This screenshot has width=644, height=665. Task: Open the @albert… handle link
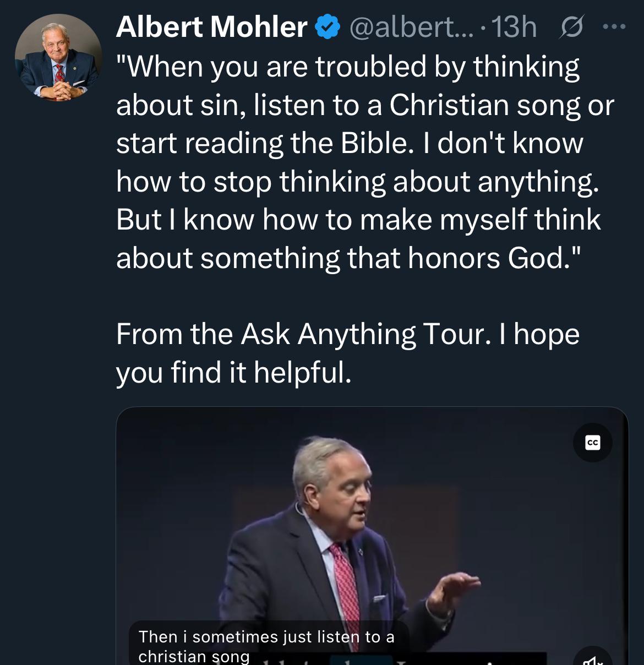click(411, 27)
